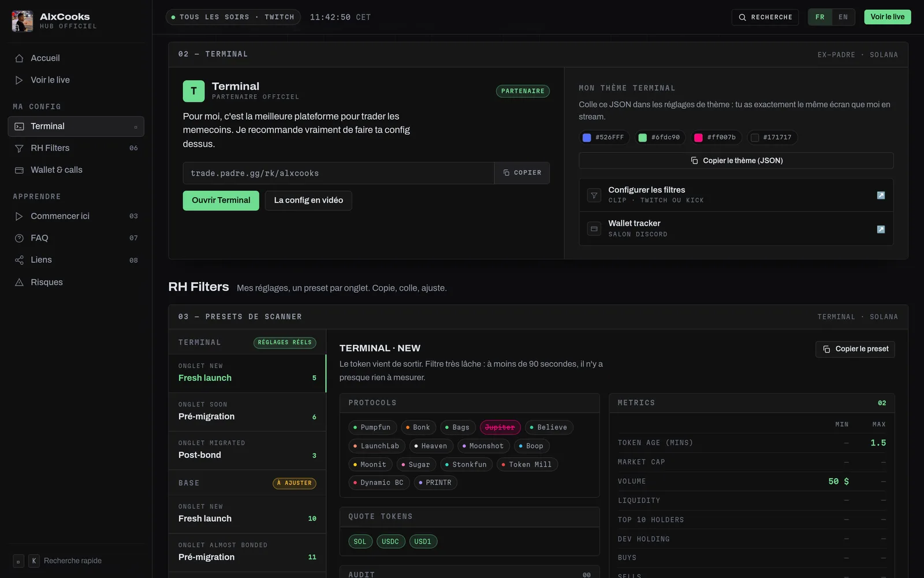Click the Terminal icon in the sidebar
Screen dimensions: 924x578
coord(19,127)
